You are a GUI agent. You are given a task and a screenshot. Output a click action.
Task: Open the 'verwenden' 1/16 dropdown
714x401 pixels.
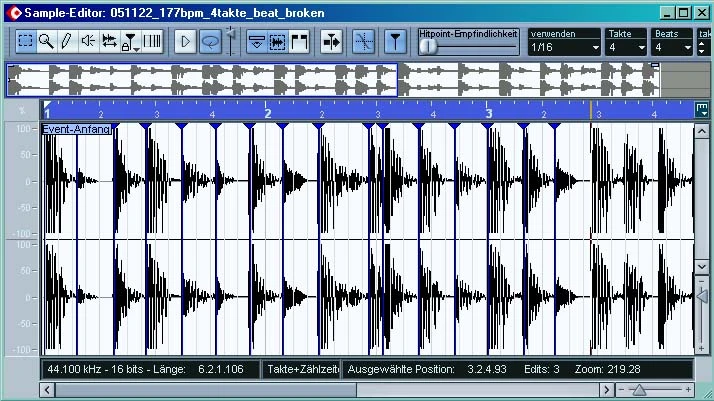[x=564, y=47]
